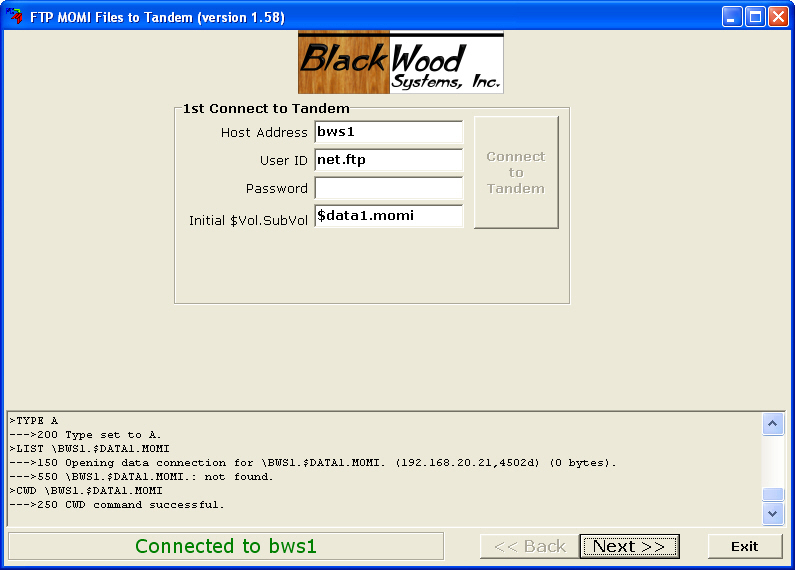Focus the User ID text box
The height and width of the screenshot is (570, 795).
click(388, 160)
